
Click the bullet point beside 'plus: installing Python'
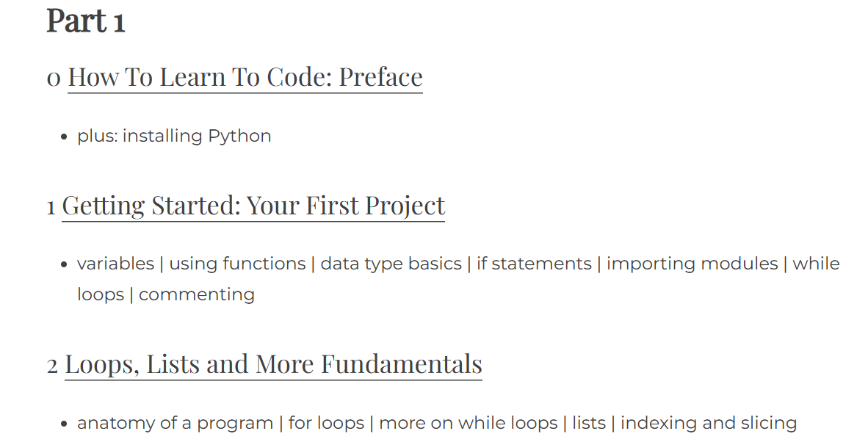[x=64, y=137]
